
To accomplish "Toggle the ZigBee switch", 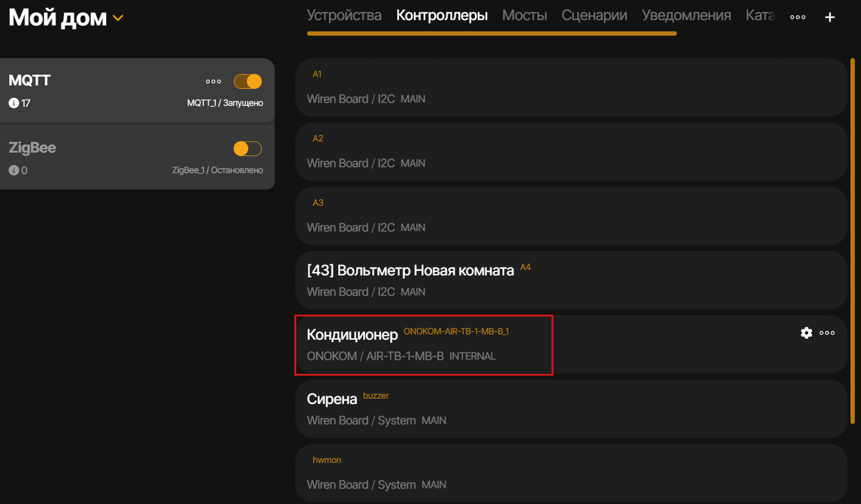I will pos(248,149).
